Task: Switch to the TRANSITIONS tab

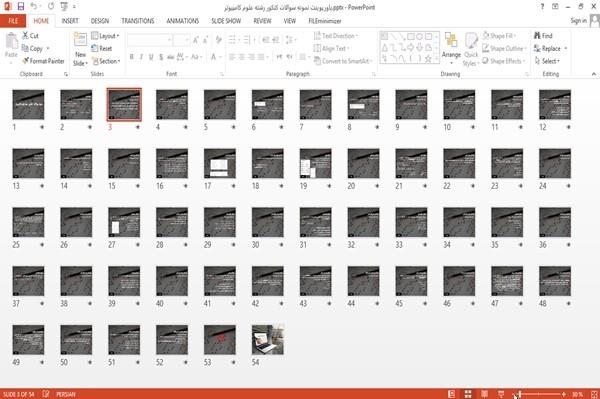Action: (x=138, y=21)
